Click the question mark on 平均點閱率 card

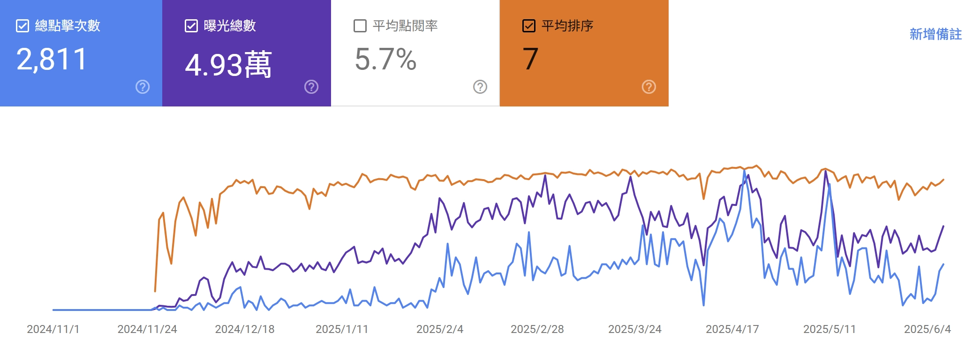479,86
